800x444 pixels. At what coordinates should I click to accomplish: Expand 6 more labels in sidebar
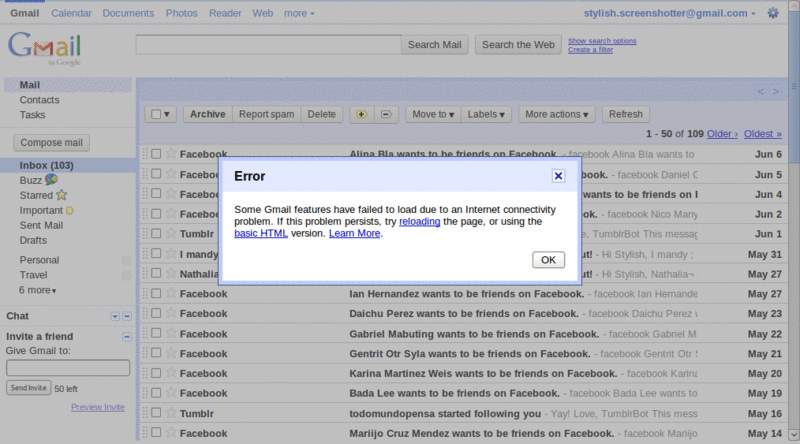(x=38, y=290)
